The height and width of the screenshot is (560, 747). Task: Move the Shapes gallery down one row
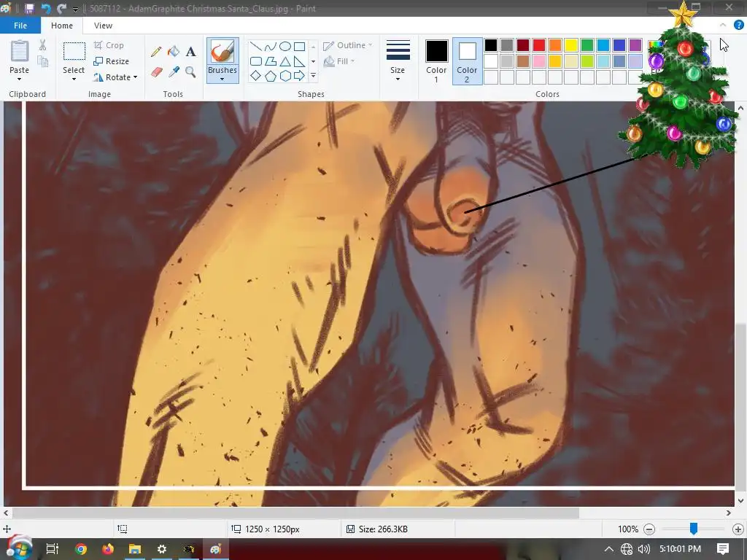(313, 61)
